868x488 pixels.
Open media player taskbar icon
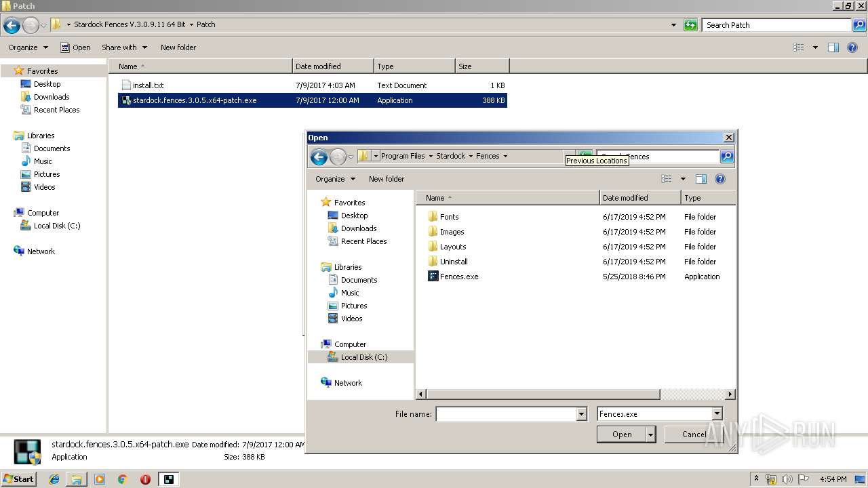click(100, 479)
